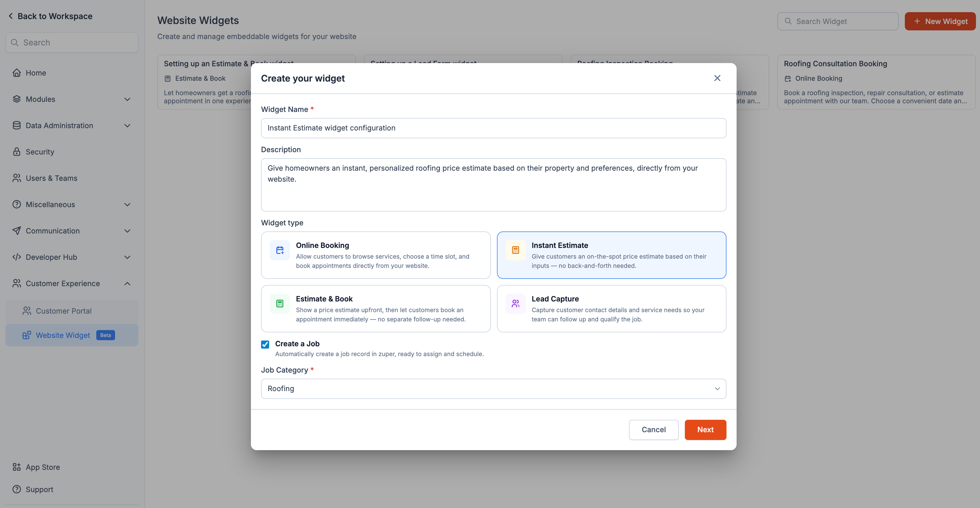Select Website Widget menu entry

72,335
